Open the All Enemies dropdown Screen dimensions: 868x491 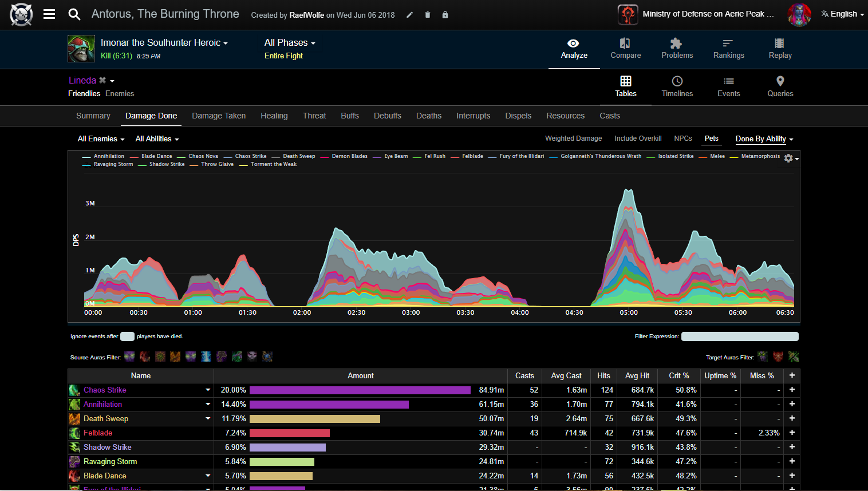pyautogui.click(x=101, y=139)
